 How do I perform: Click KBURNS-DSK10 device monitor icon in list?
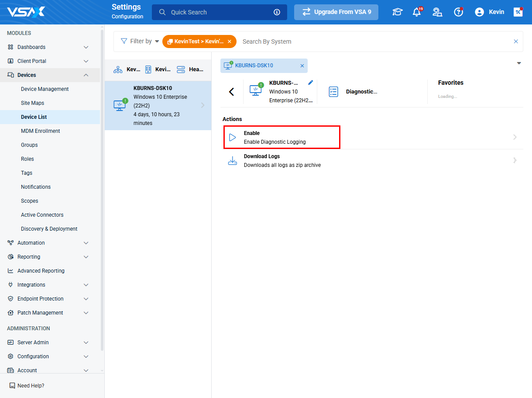coord(120,105)
